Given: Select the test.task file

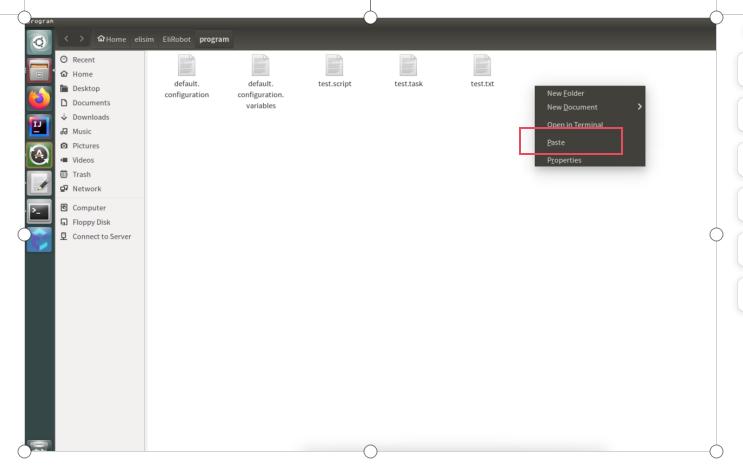Looking at the screenshot, I should pyautogui.click(x=408, y=66).
